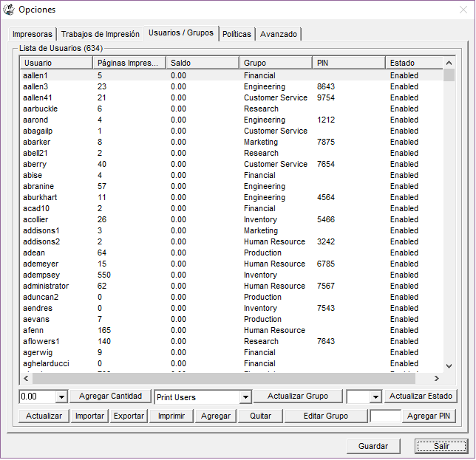Click the Actualizar button

[x=44, y=416]
